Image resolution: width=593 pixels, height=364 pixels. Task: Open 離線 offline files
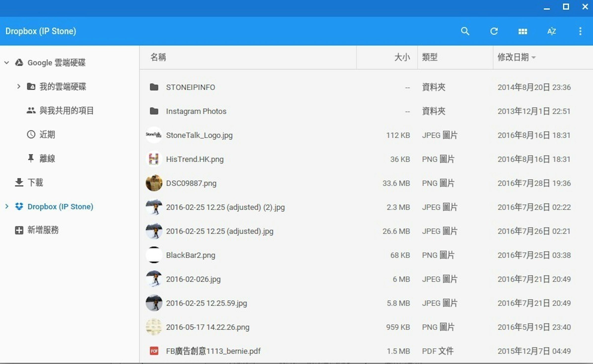pyautogui.click(x=47, y=158)
